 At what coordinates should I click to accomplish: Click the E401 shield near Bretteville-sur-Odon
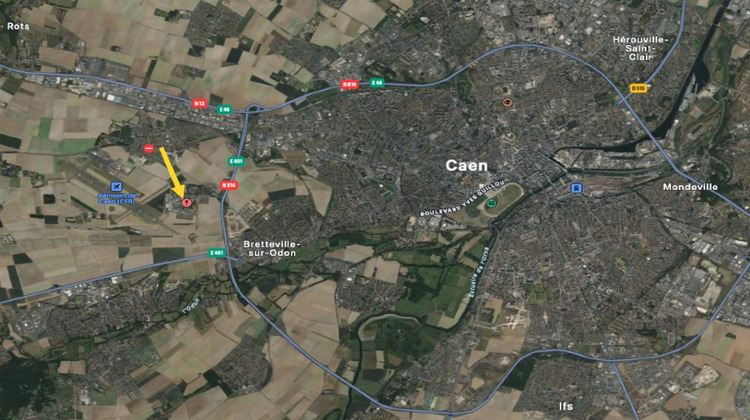(x=217, y=253)
